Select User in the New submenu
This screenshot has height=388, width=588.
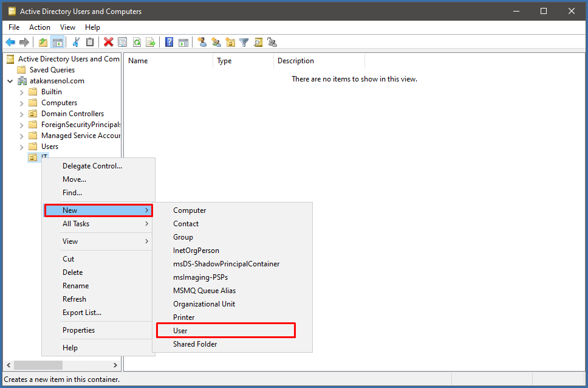pyautogui.click(x=226, y=331)
